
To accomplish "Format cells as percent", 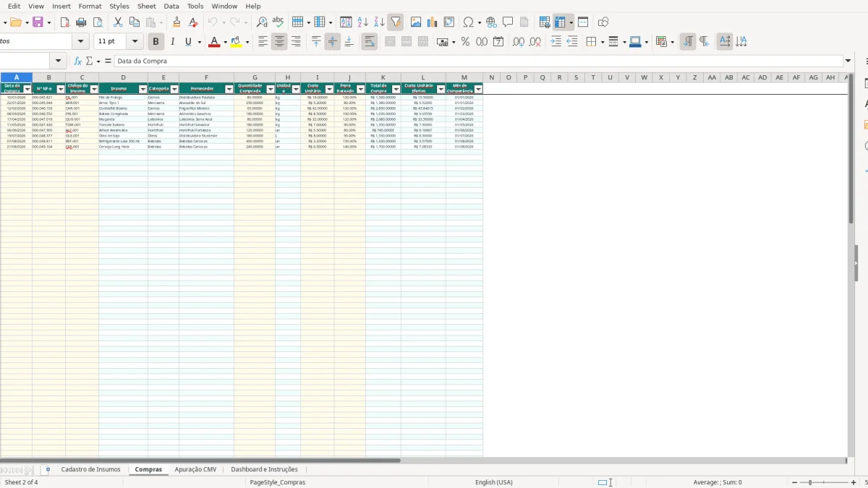I will coord(465,42).
